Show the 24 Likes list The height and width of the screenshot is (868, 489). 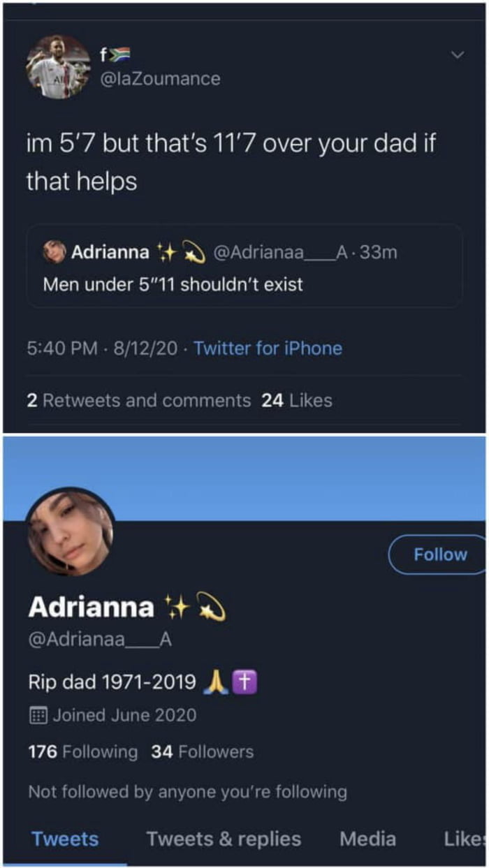[296, 401]
